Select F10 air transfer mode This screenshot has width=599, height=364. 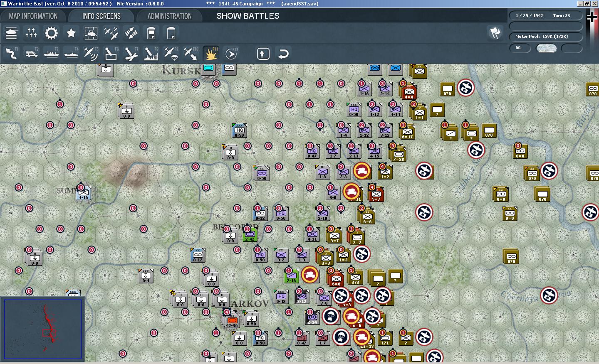point(191,54)
